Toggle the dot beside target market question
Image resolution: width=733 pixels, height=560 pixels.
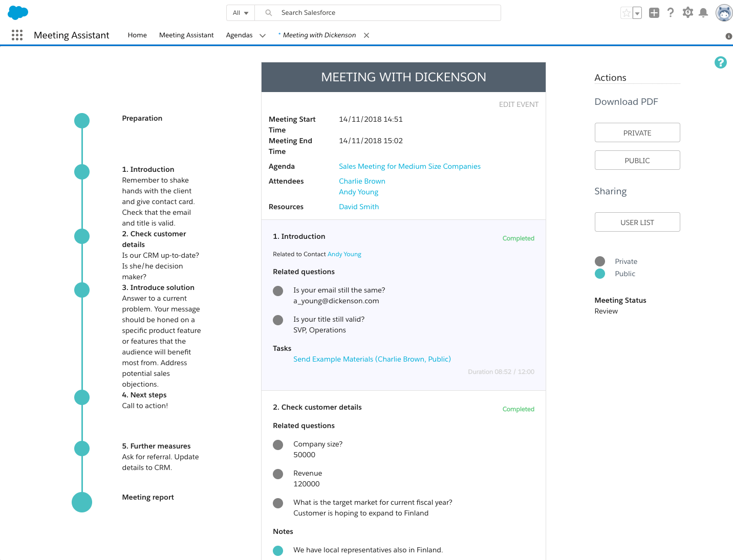click(278, 503)
